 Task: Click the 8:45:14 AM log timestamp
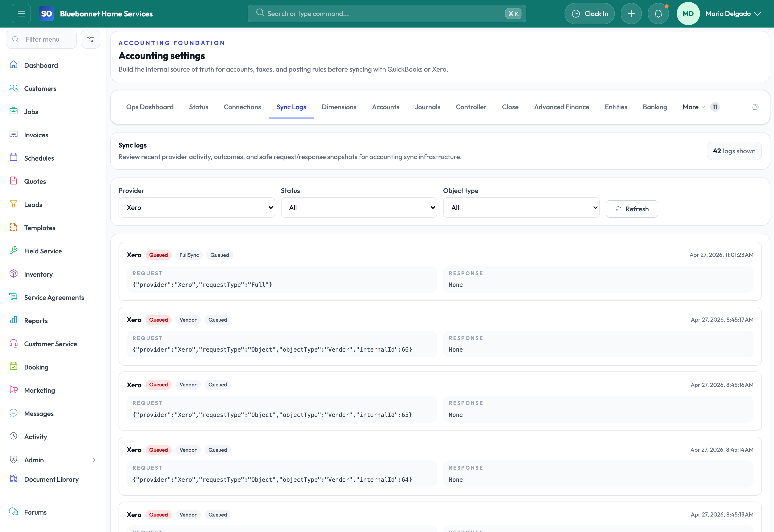click(x=722, y=450)
